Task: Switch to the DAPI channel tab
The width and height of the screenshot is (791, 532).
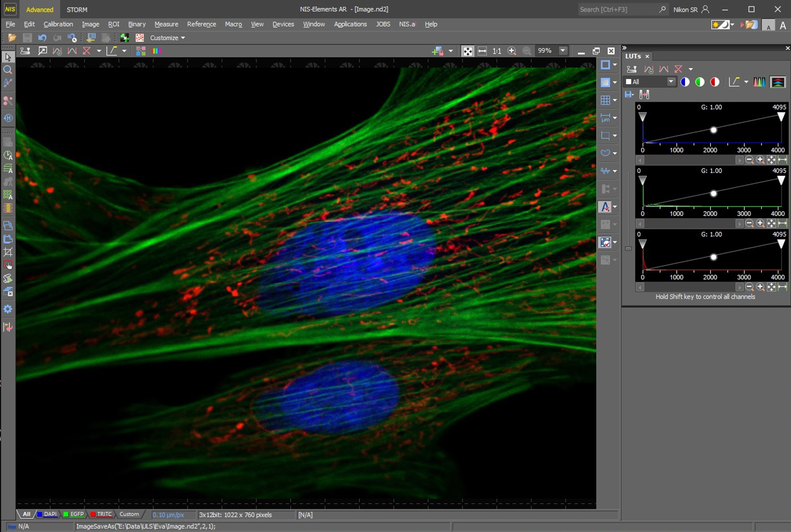Action: [48, 514]
